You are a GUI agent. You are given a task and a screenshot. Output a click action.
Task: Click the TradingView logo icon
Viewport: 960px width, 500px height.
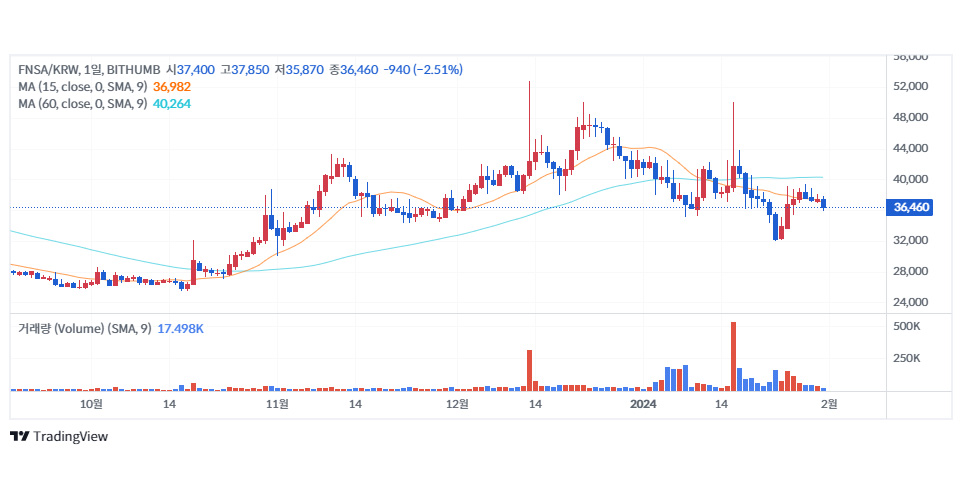[19, 436]
